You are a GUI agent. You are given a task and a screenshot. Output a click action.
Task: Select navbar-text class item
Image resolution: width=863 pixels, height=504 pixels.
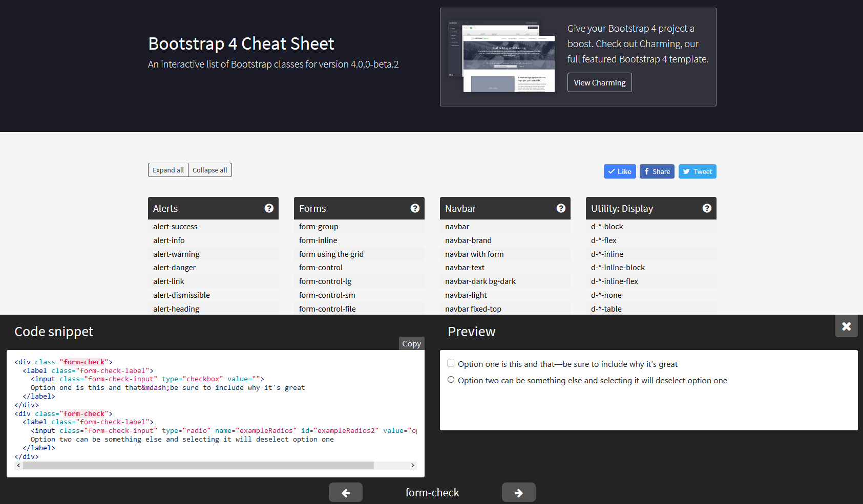tap(505, 267)
